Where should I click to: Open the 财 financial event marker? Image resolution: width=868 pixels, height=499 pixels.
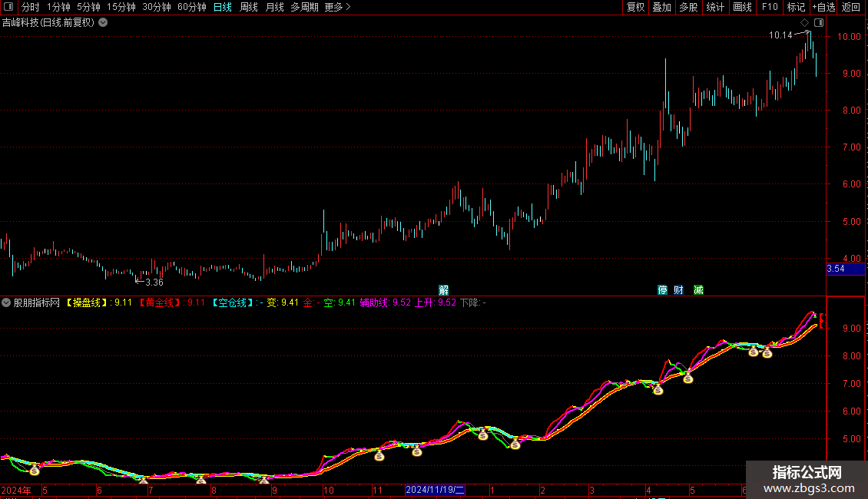coord(679,290)
